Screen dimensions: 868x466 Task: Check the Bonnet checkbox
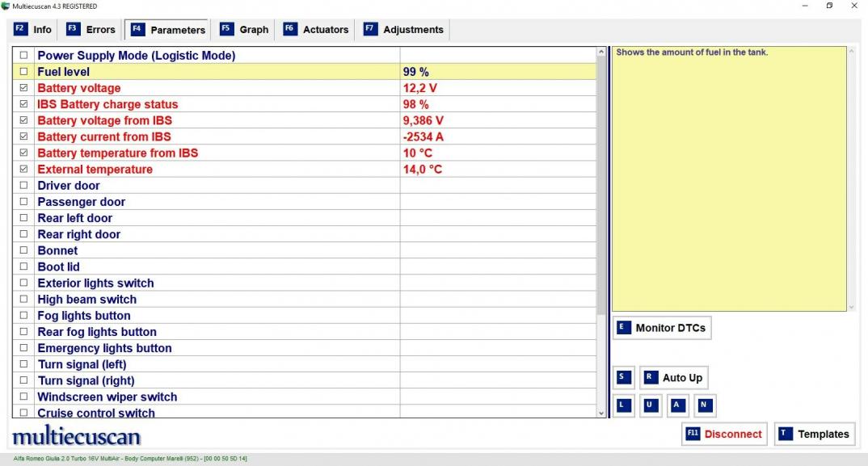[x=23, y=250]
